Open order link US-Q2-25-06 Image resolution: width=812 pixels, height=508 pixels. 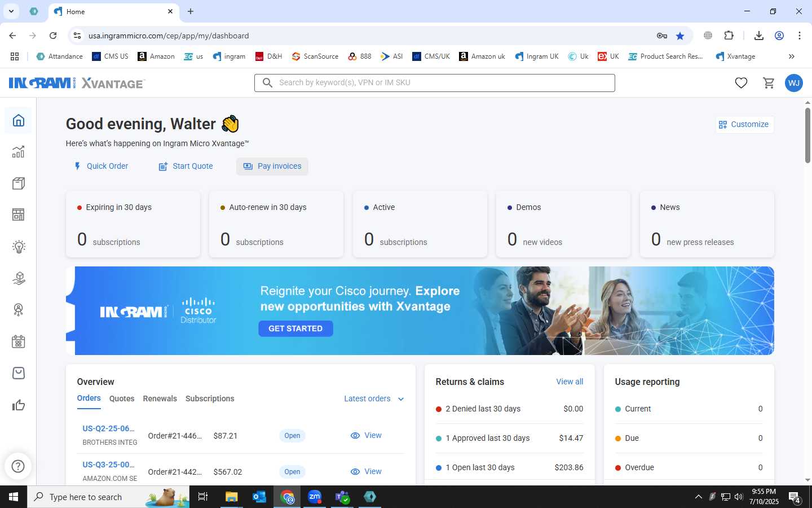click(108, 428)
